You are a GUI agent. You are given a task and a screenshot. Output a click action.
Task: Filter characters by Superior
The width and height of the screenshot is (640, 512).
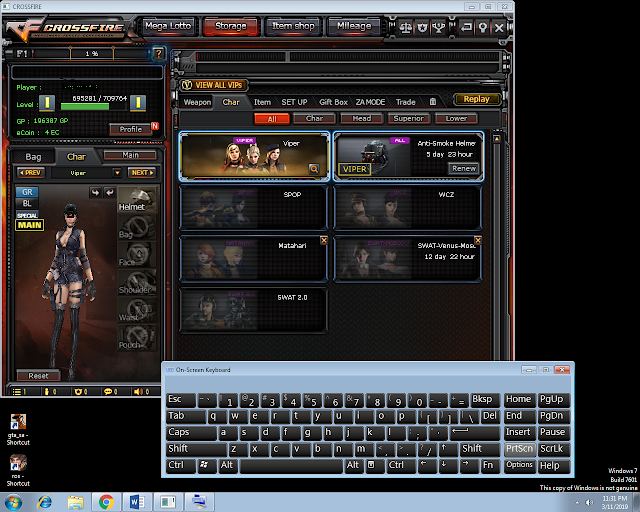(408, 118)
